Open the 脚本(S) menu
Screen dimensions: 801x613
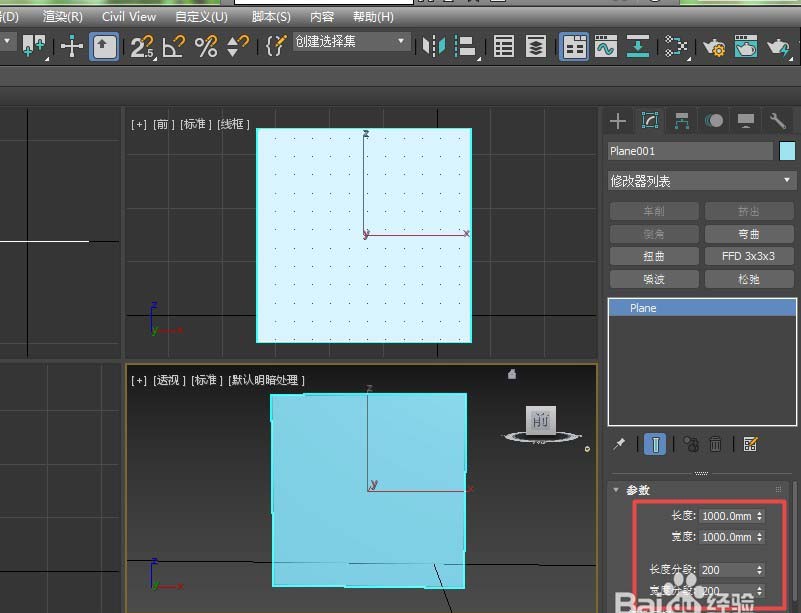271,16
